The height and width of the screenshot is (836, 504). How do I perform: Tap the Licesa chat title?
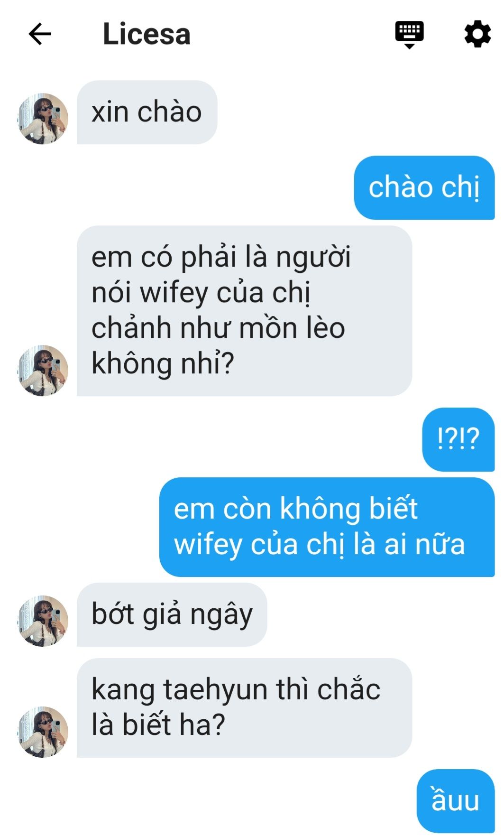[x=147, y=34]
